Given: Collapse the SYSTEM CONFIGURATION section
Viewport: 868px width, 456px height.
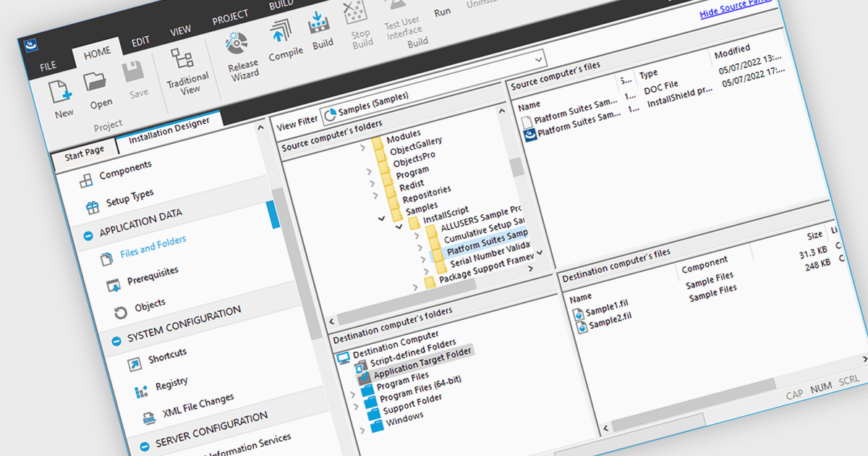Looking at the screenshot, I should point(116,342).
